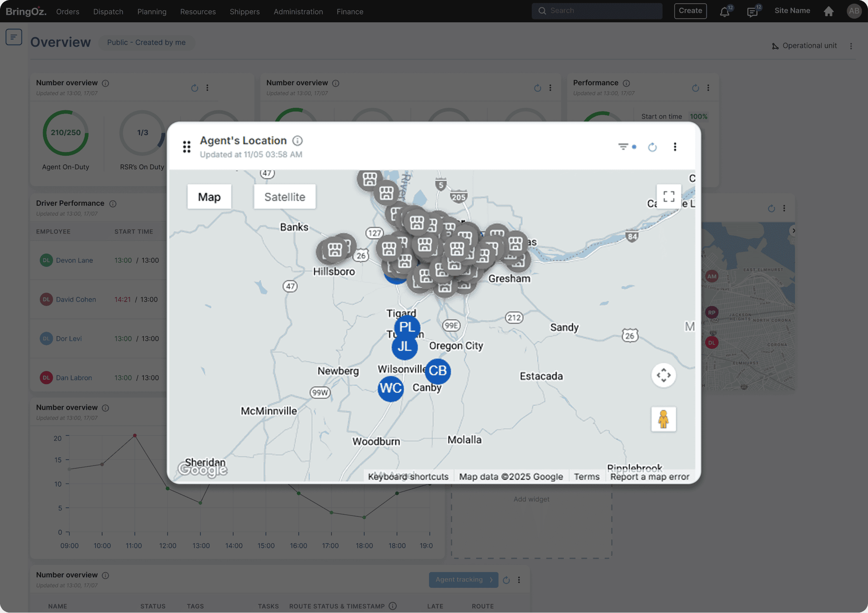This screenshot has width=868, height=613.
Task: Select Operational unit selector
Action: click(x=804, y=45)
